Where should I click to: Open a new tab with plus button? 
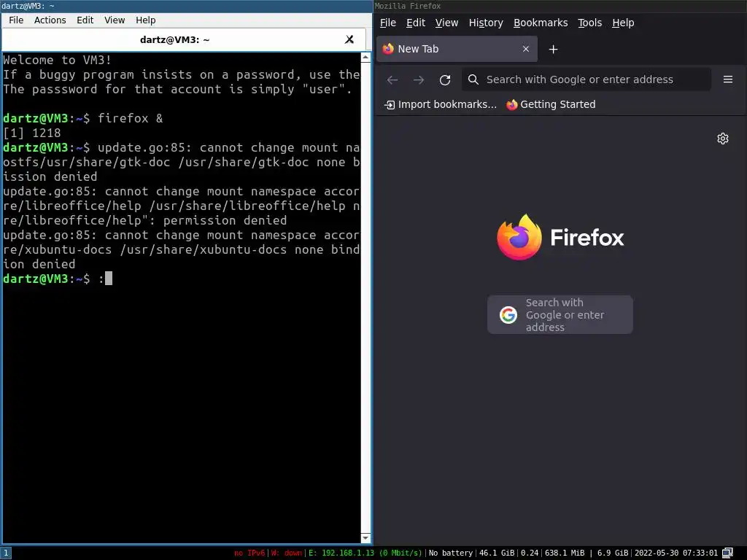tap(553, 49)
